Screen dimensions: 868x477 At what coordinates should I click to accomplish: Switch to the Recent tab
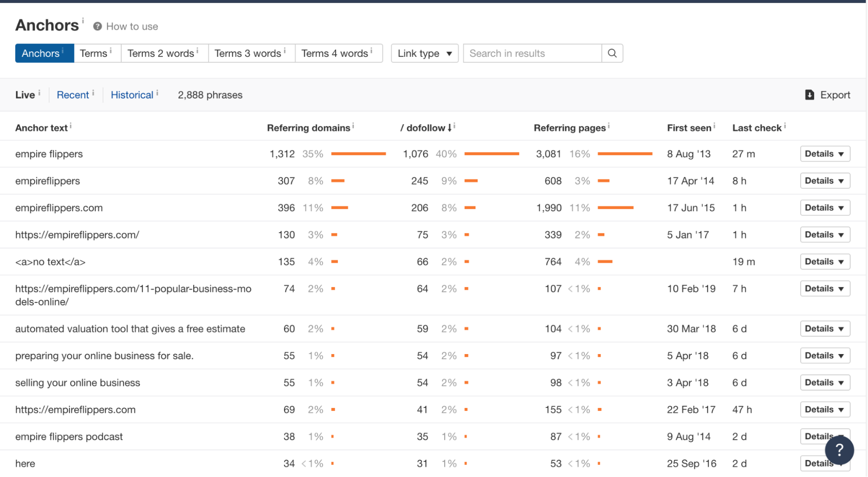pos(72,94)
